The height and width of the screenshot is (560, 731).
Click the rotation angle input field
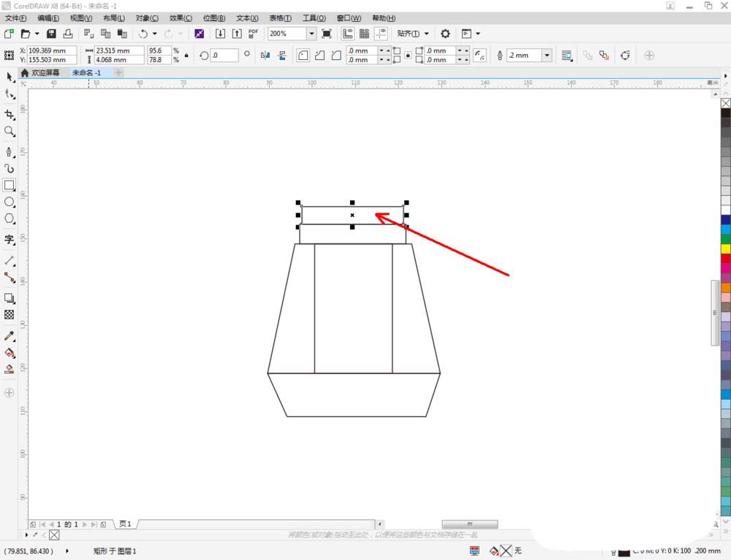pos(224,56)
